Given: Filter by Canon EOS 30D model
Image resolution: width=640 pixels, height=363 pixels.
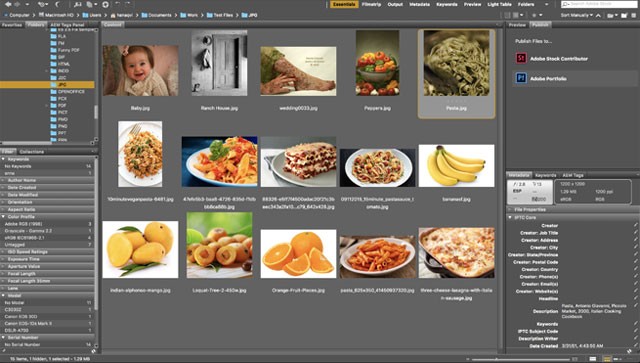Looking at the screenshot, I should [47, 316].
